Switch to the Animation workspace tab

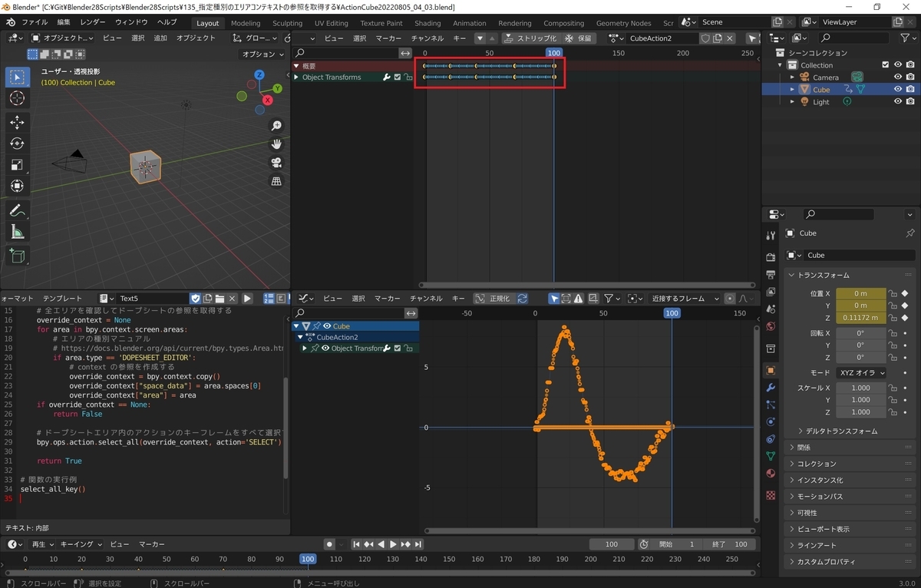click(470, 23)
